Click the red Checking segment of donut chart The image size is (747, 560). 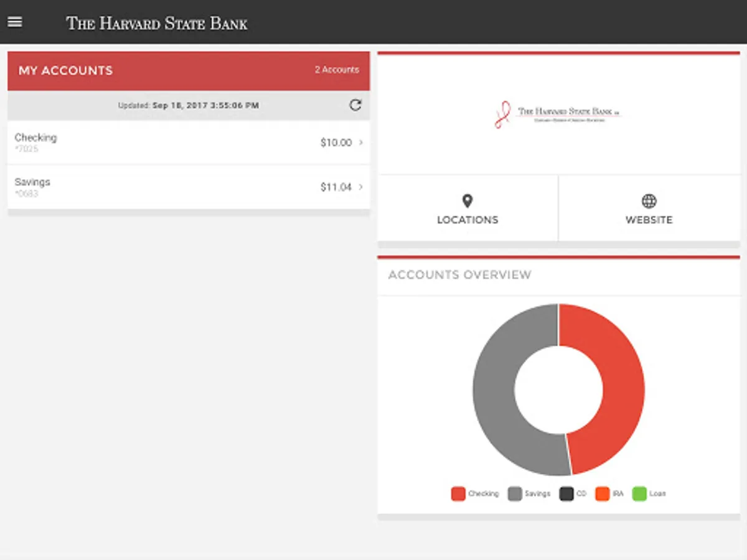click(x=622, y=386)
